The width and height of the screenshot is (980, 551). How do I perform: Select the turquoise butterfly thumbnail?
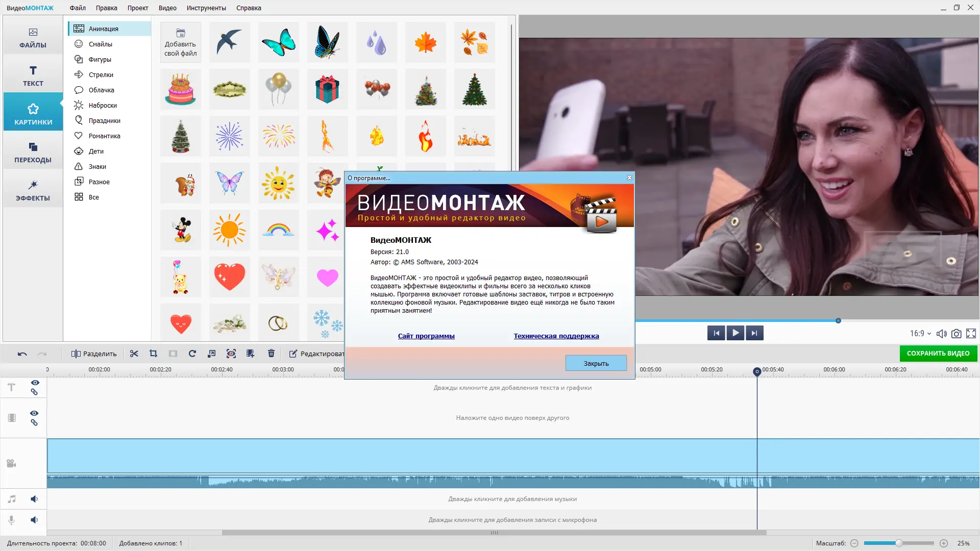coord(279,42)
